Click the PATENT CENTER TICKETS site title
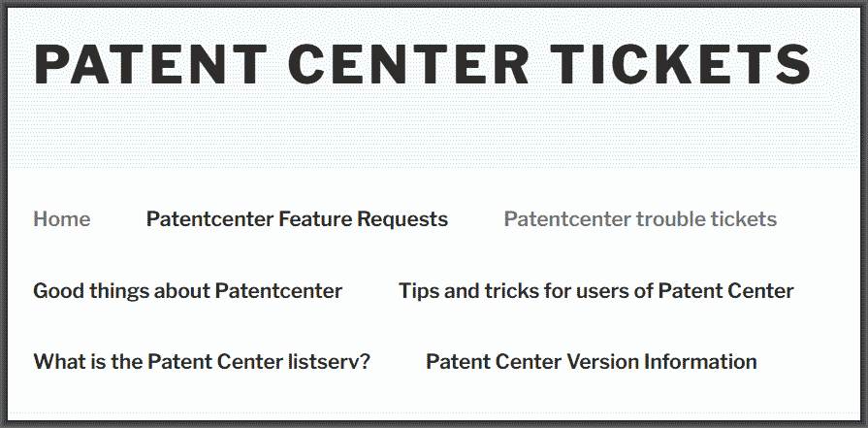Screen dimensions: 868x428 422,63
